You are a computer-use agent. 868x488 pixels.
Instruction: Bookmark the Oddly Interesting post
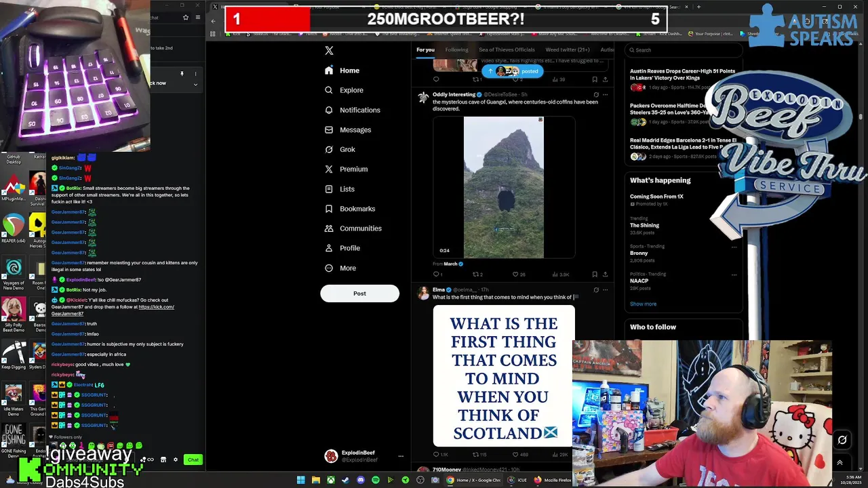[595, 274]
